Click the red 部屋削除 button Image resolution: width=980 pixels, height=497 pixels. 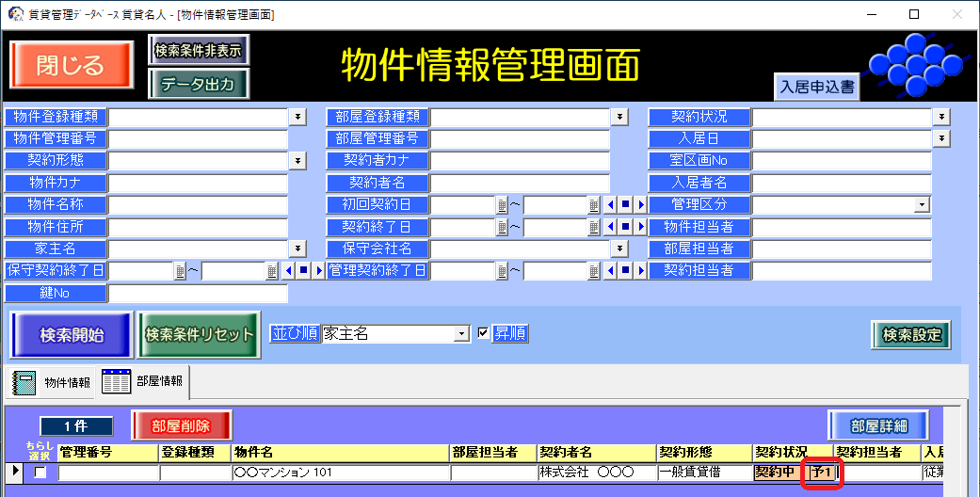click(x=181, y=426)
